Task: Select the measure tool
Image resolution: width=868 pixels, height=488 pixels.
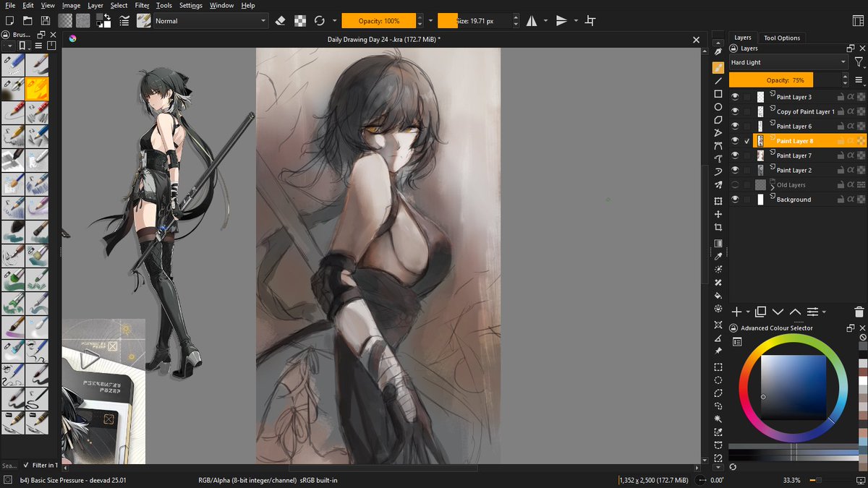Action: [x=718, y=338]
